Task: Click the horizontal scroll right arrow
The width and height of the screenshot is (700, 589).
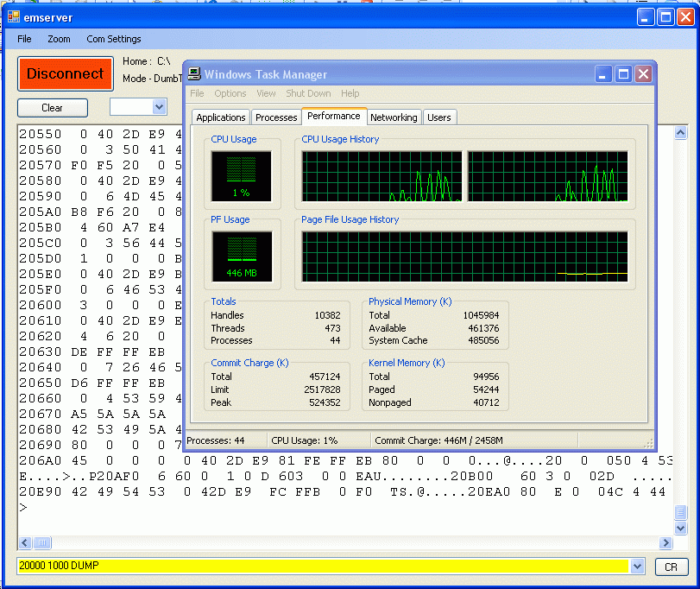Action: [665, 542]
